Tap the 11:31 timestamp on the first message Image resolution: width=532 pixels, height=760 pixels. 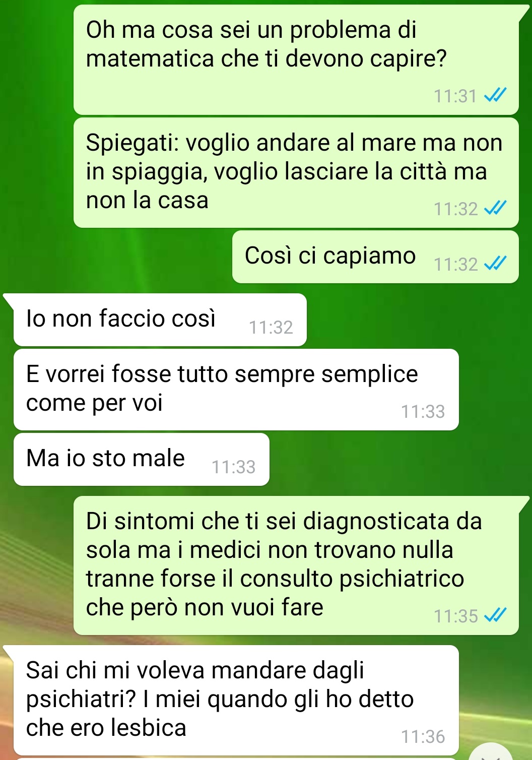455,96
